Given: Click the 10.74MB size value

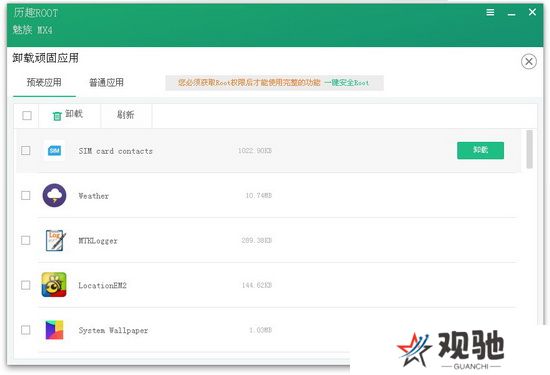Looking at the screenshot, I should (259, 195).
